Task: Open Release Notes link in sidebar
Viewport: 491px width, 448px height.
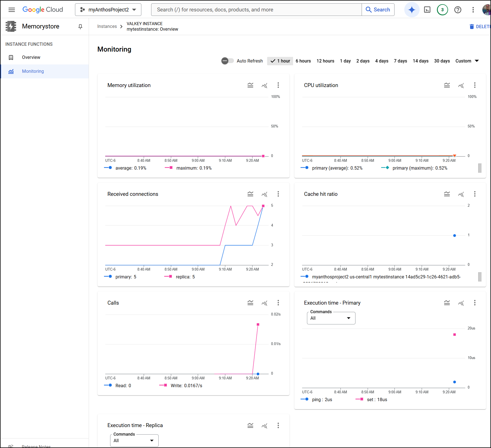Action: pos(36,446)
